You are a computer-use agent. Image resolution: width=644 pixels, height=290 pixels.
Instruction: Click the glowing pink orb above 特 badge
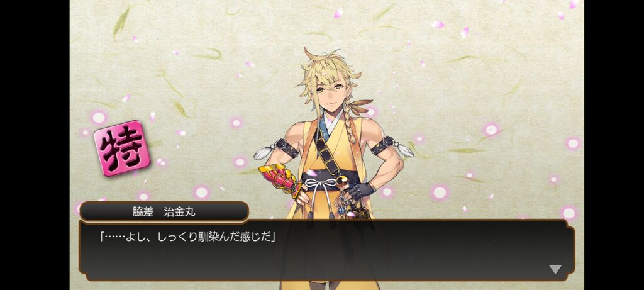99,118
